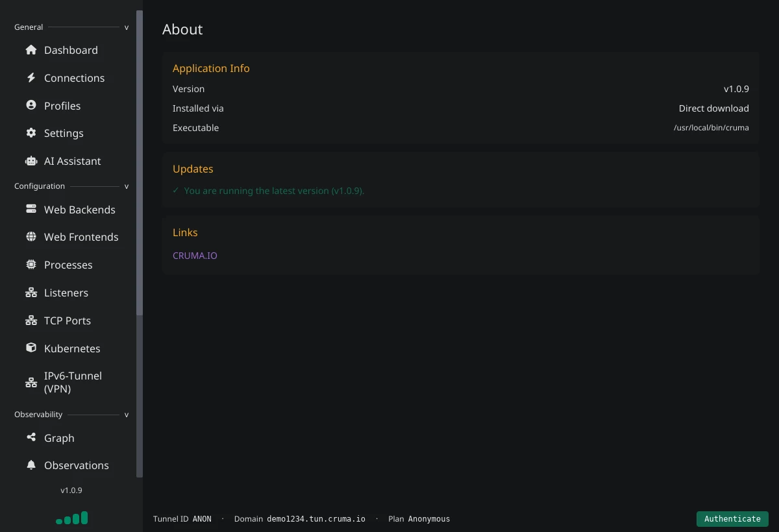The width and height of the screenshot is (779, 532).
Task: Open the Processes page
Action: (x=68, y=265)
